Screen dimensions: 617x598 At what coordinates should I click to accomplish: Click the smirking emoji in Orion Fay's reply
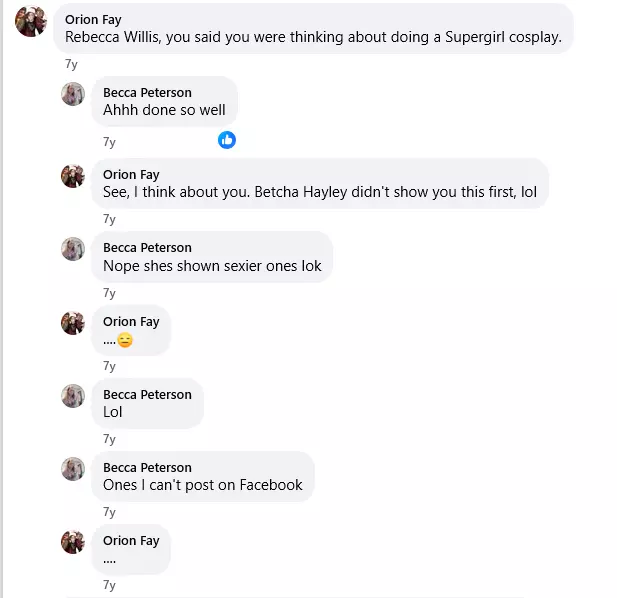tap(125, 341)
